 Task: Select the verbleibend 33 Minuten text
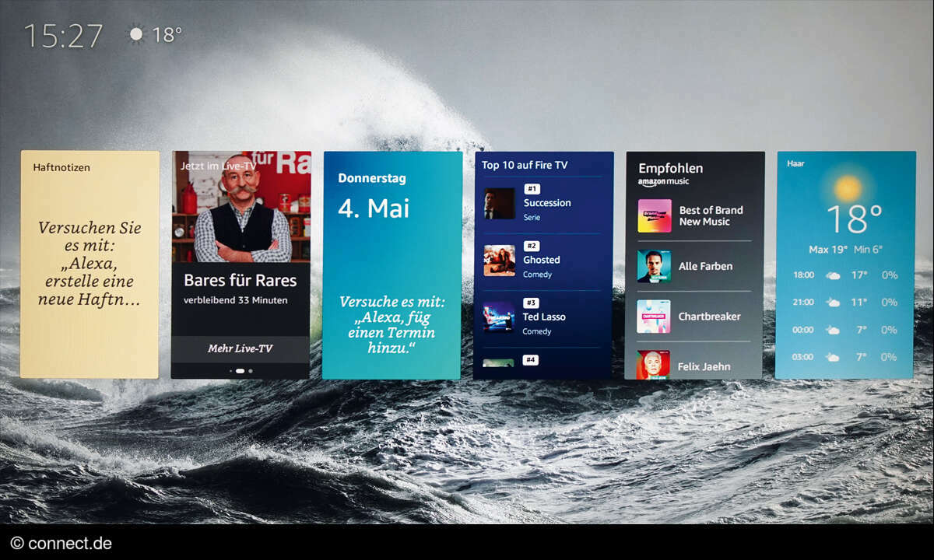(x=236, y=300)
